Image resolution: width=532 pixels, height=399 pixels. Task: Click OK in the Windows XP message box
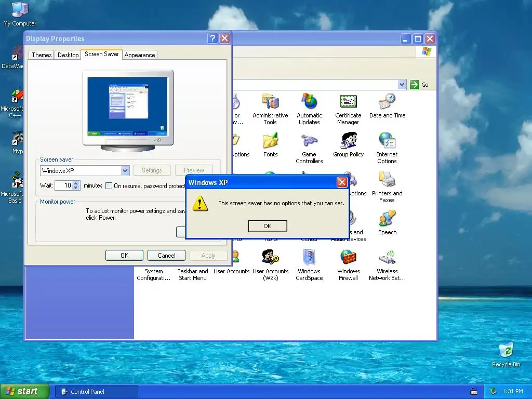point(268,226)
